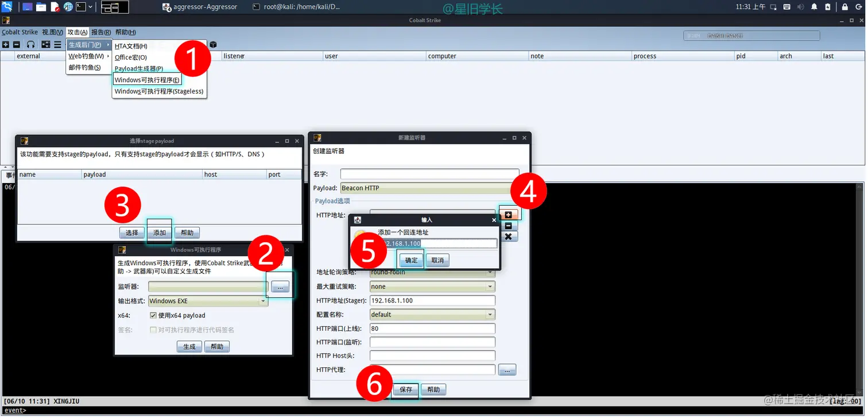
Task: Click 帮助 in the 新建监听器 dialog
Action: tap(433, 389)
